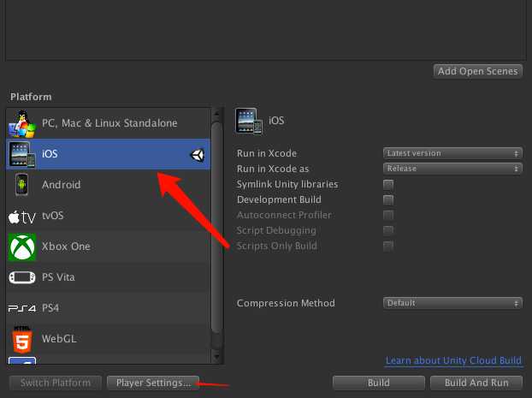Select the PC, Mac & Linux Standalone platform icon

pos(22,123)
